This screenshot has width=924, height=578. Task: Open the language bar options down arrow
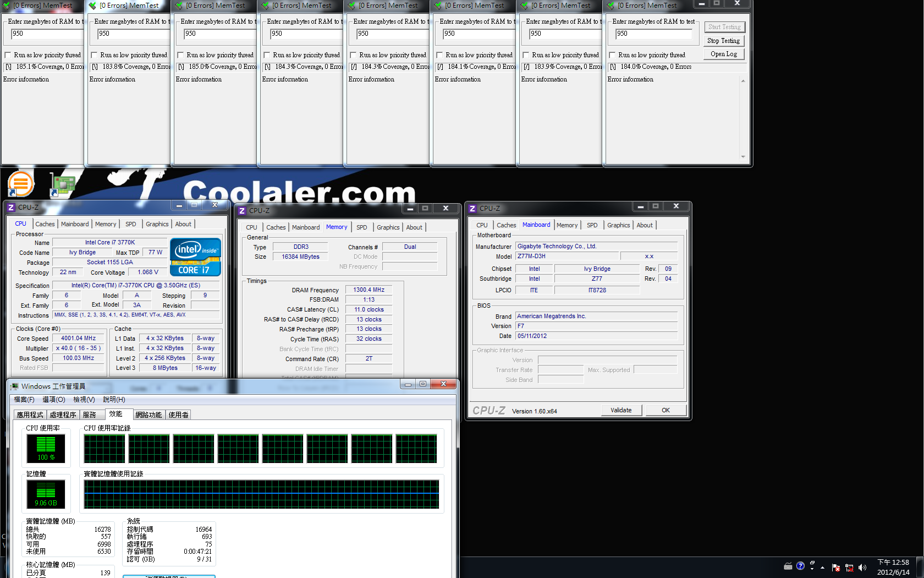pyautogui.click(x=812, y=569)
